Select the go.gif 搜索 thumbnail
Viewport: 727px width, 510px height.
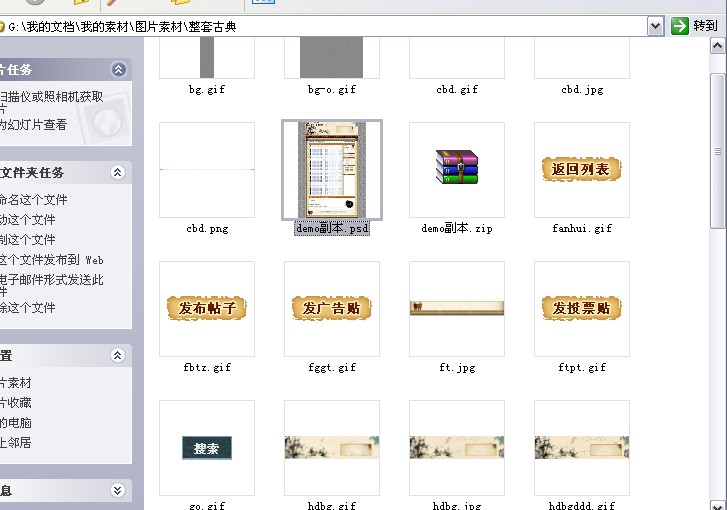207,448
